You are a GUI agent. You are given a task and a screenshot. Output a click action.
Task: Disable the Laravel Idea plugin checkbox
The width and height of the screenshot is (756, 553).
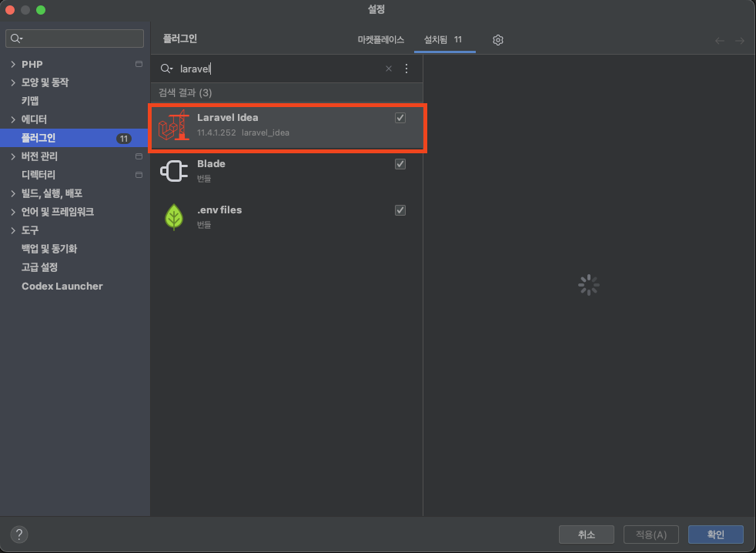pos(400,118)
